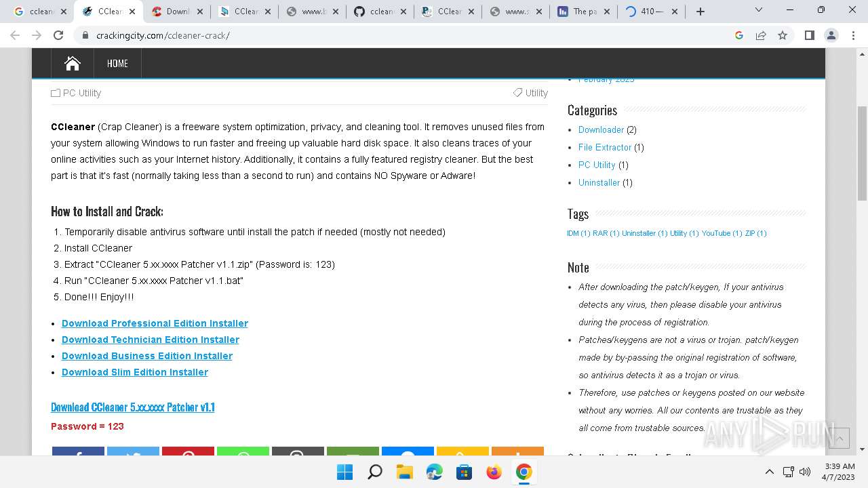Open Firefox from taskbar
868x488 pixels.
[494, 472]
